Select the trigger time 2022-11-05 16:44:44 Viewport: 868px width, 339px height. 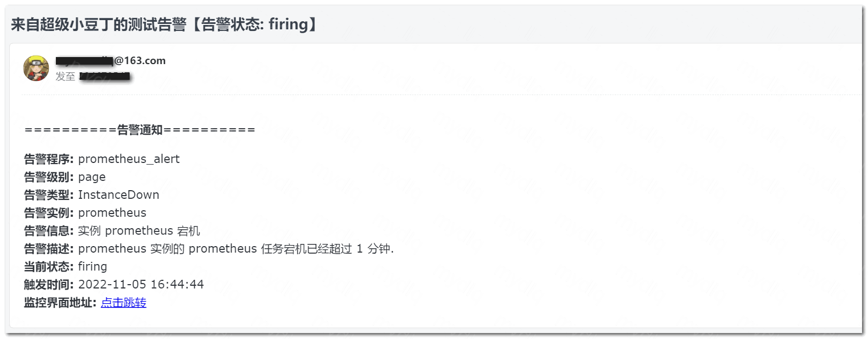(x=141, y=285)
